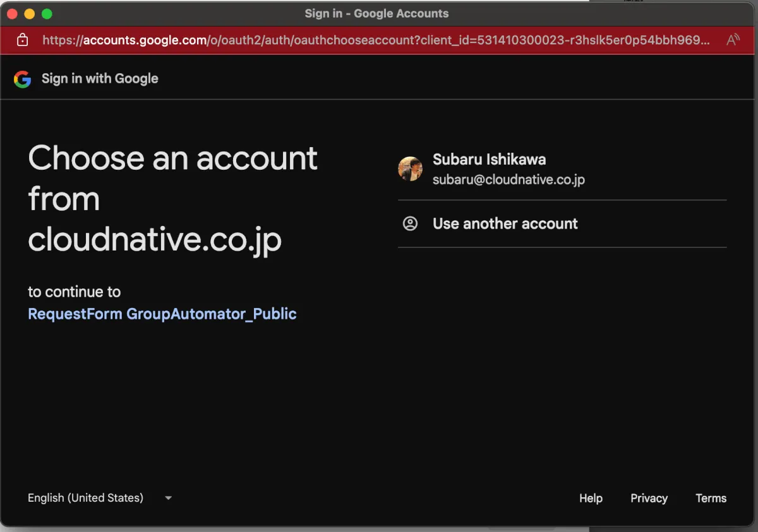The height and width of the screenshot is (532, 758).
Task: Open the Terms link
Action: pos(711,498)
